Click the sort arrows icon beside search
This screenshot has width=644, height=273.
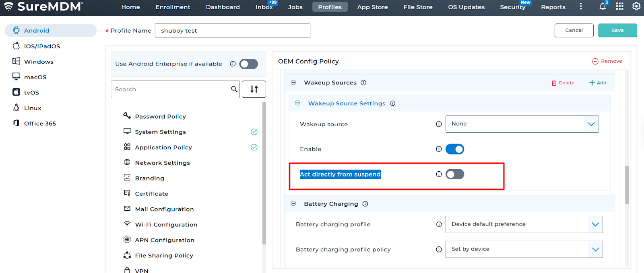254,89
